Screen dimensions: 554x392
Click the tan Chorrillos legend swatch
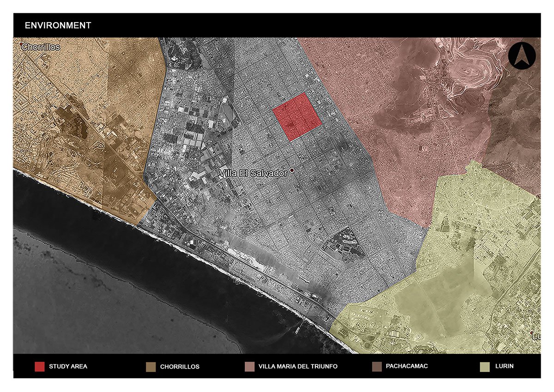(x=151, y=367)
